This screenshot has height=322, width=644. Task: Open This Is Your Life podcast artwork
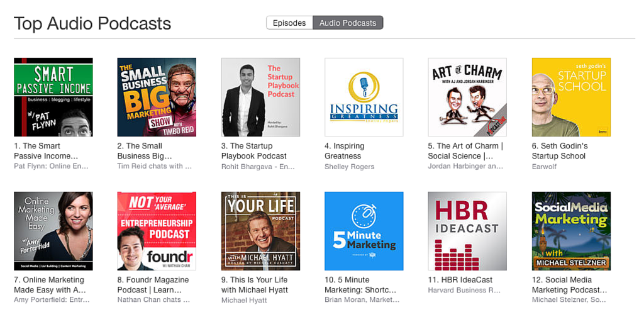click(260, 231)
